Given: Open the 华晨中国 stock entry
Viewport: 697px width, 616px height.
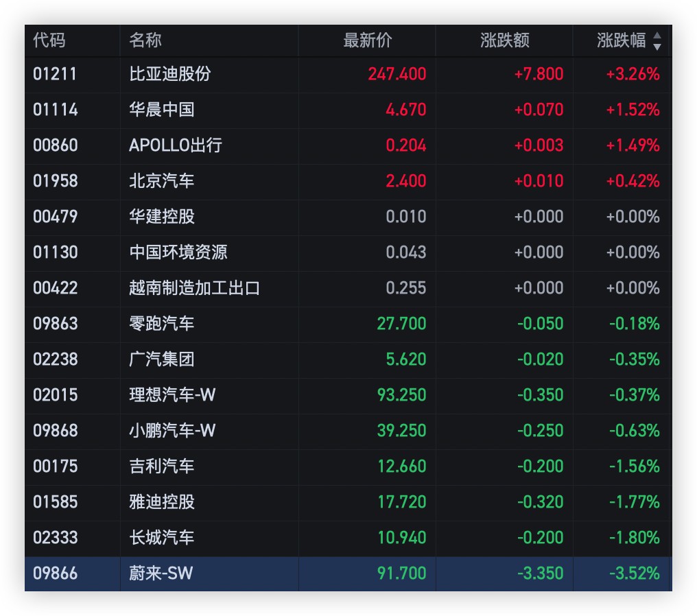Looking at the screenshot, I should click(x=162, y=110).
